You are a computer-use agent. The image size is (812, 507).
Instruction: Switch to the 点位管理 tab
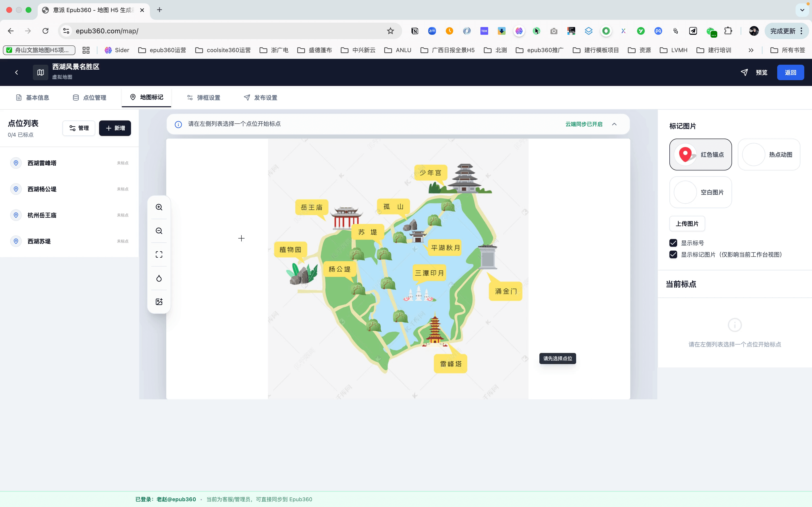90,98
